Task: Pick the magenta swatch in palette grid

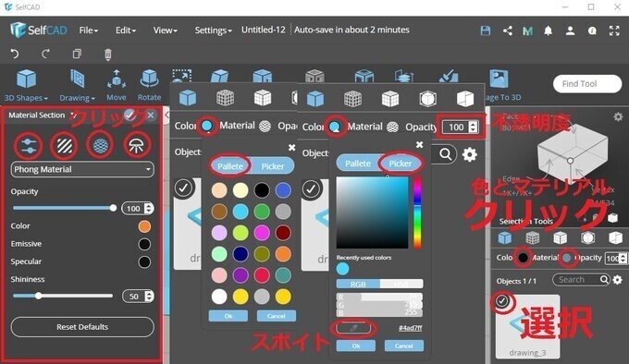Action: click(x=262, y=233)
